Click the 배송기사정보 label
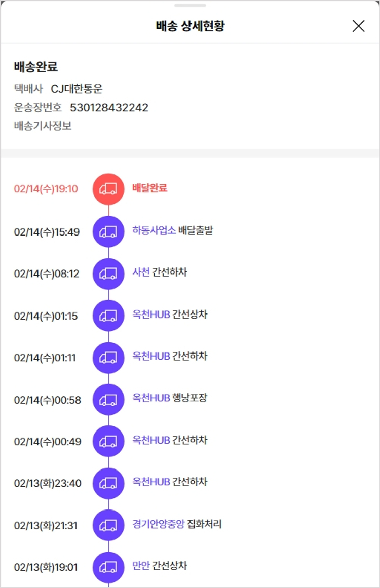This screenshot has width=380, height=588. [x=43, y=126]
